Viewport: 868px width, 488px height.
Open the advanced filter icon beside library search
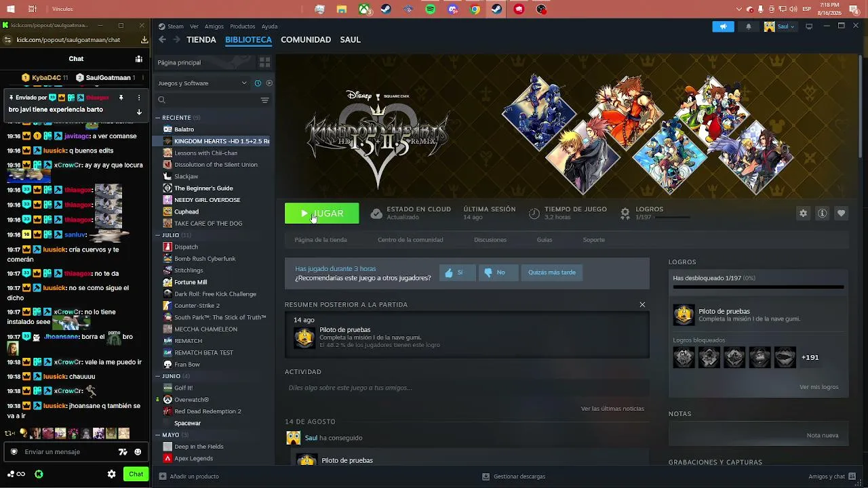click(265, 100)
